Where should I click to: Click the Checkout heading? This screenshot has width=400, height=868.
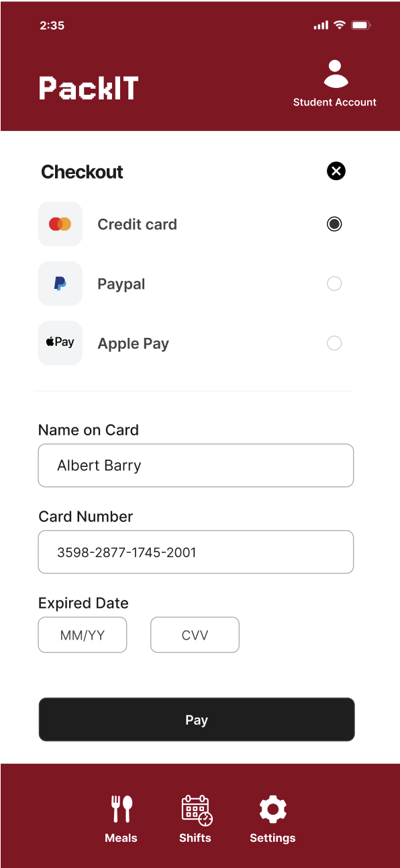82,172
